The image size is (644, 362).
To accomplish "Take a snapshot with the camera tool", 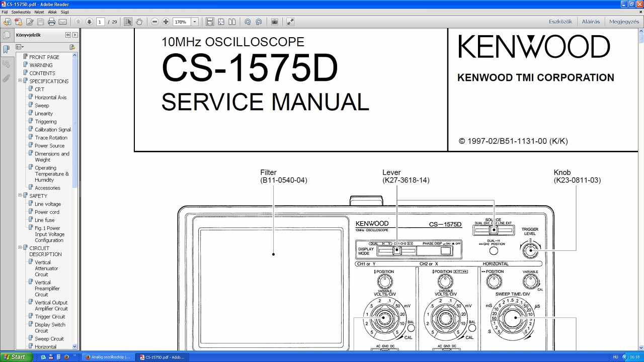I will click(275, 22).
